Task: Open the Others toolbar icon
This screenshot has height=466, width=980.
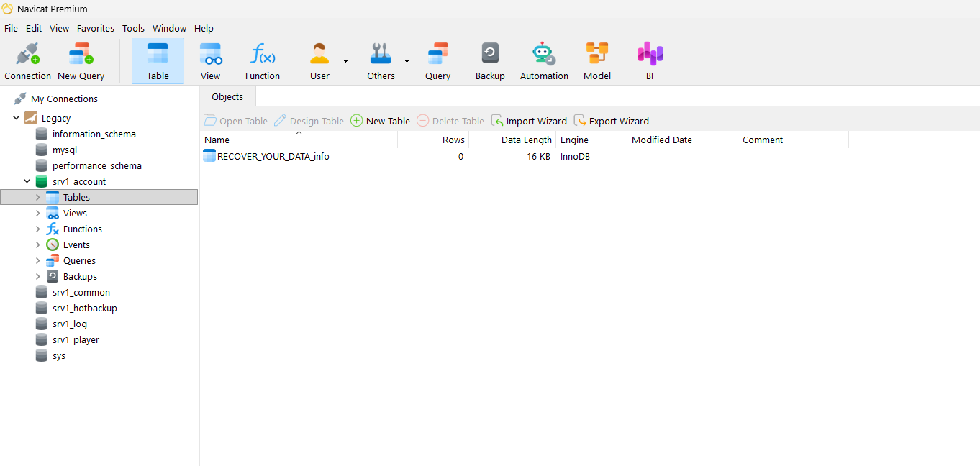Action: pos(381,62)
